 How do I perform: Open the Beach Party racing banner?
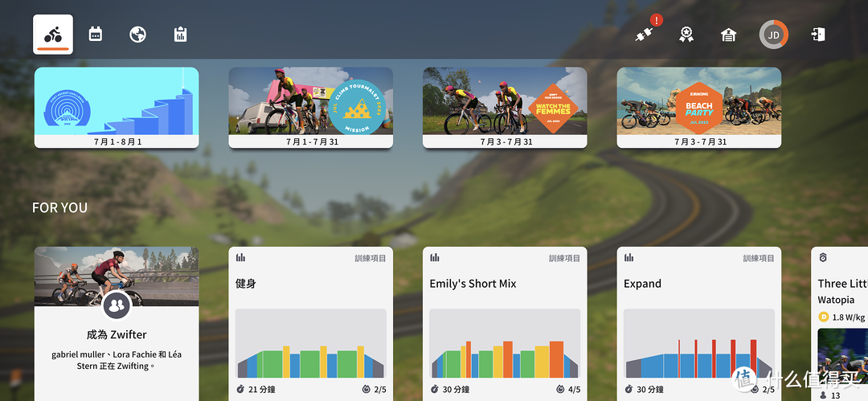[699, 108]
